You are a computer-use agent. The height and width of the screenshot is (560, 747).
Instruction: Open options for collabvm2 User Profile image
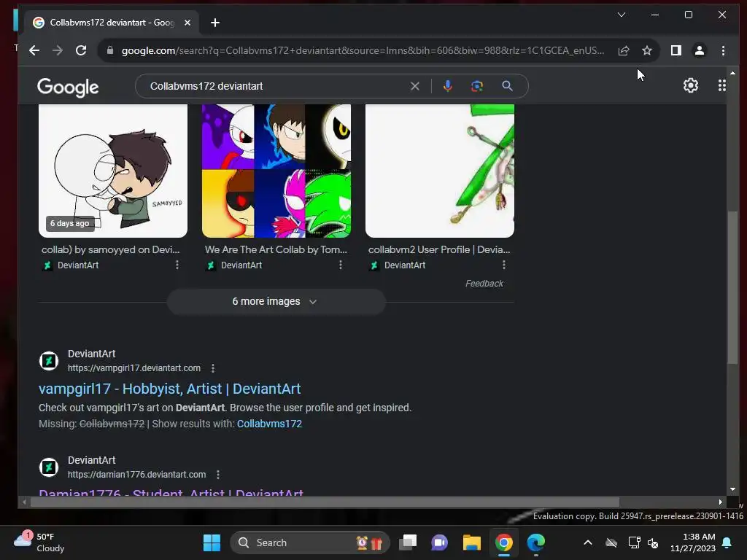[504, 265]
